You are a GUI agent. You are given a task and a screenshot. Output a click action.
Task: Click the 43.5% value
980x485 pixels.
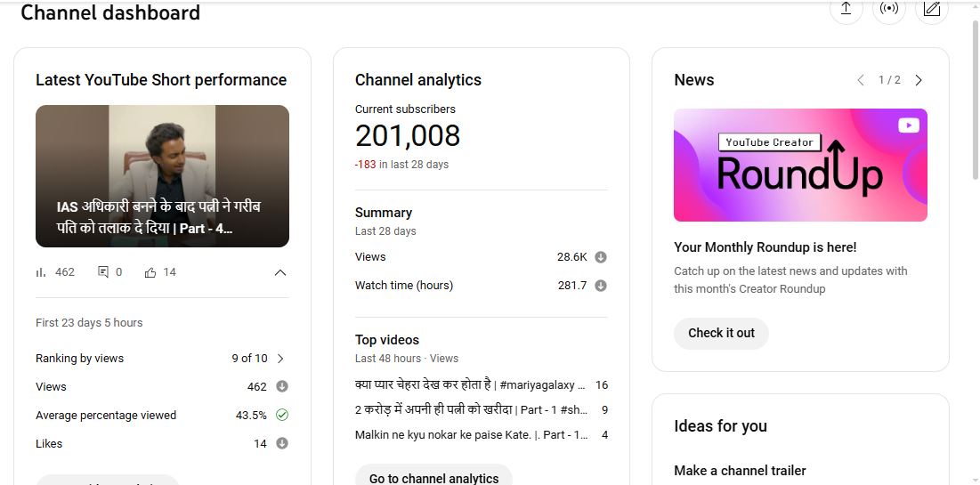251,415
